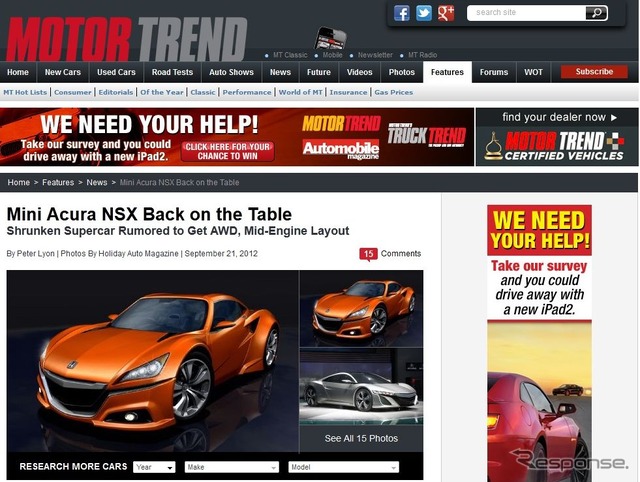This screenshot has width=640, height=482.
Task: Open the WOT menu item
Action: [533, 72]
